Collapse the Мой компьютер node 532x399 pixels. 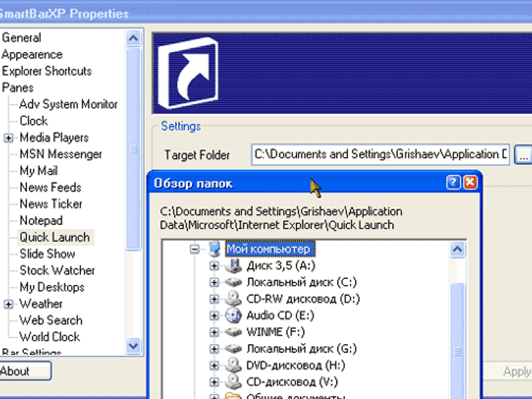(x=194, y=250)
